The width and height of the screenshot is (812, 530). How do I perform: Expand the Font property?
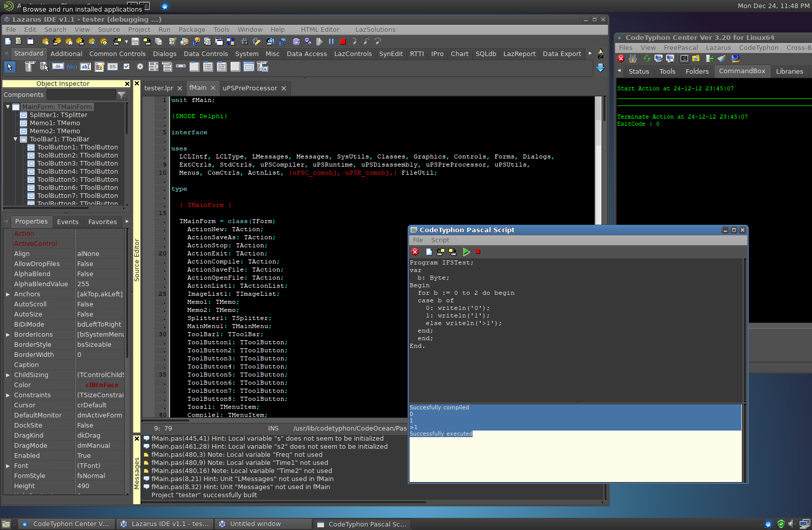(x=8, y=466)
